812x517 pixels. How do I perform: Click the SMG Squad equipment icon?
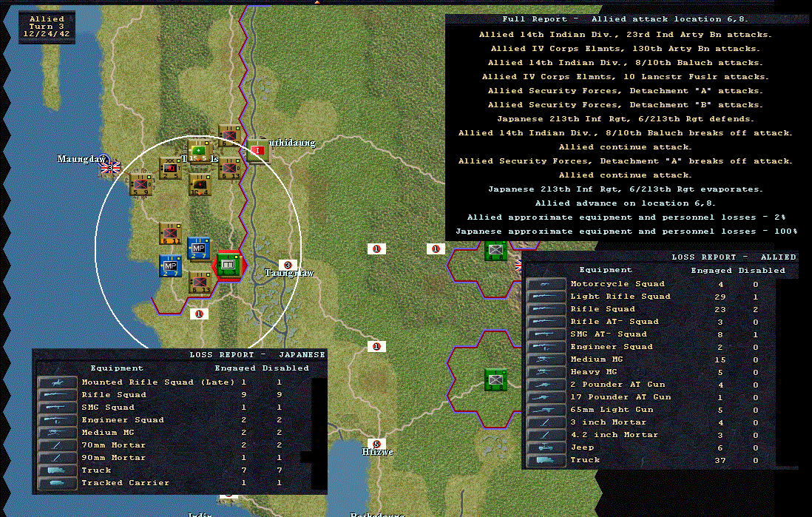[58, 408]
